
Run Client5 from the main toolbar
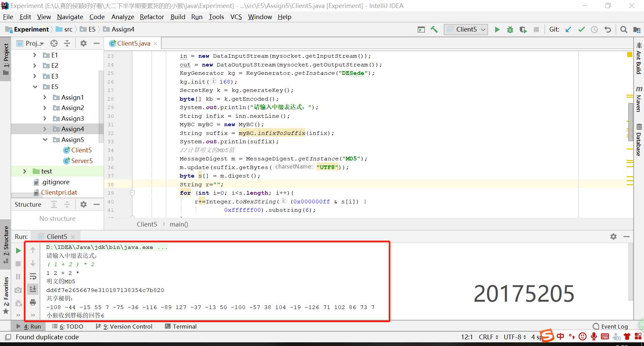(497, 30)
